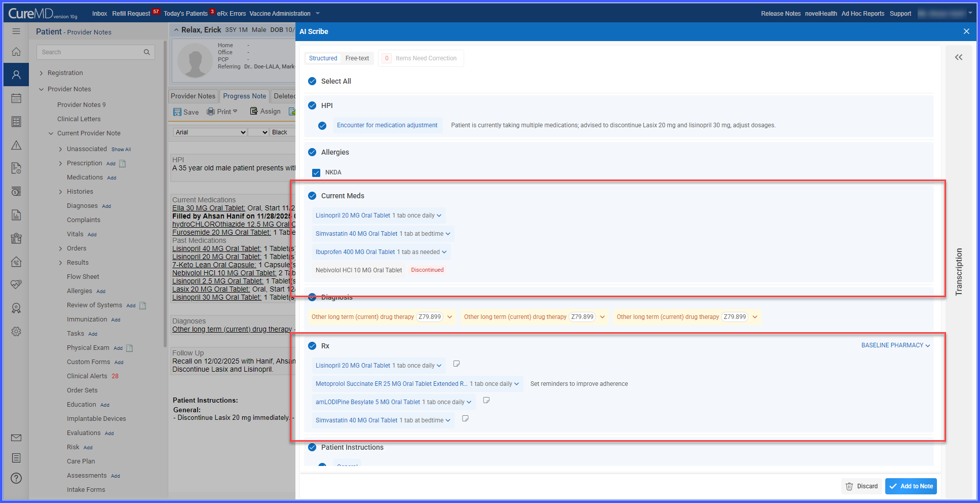Open the Ad Hoc Reports link
Image resolution: width=980 pixels, height=503 pixels.
862,14
